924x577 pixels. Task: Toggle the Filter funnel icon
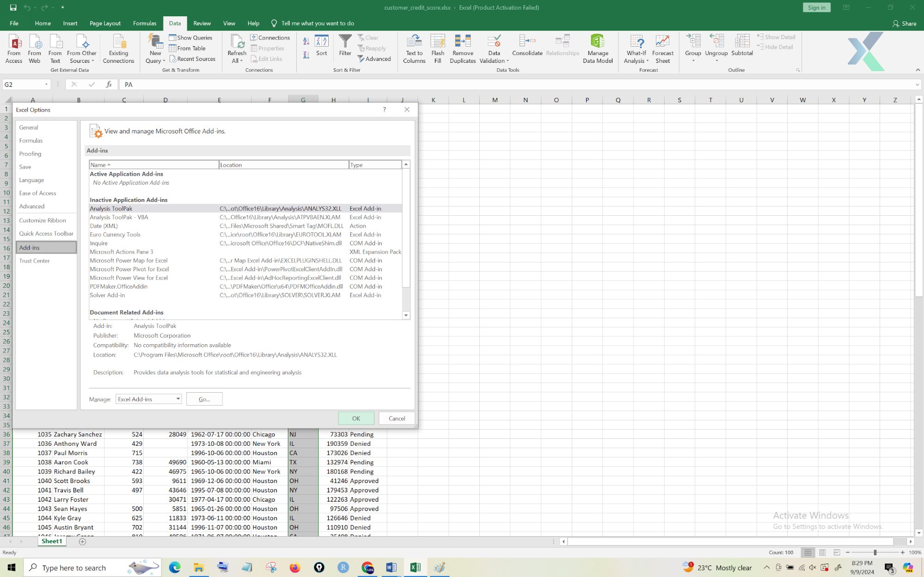345,45
